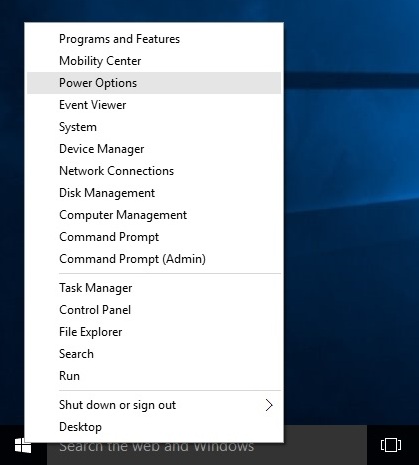Show the Desktop via menu entry
This screenshot has height=465, width=419.
(154, 427)
